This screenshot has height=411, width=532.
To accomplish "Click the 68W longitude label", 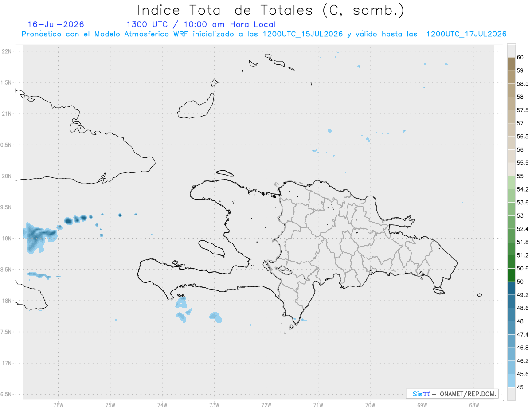I will click(474, 405).
